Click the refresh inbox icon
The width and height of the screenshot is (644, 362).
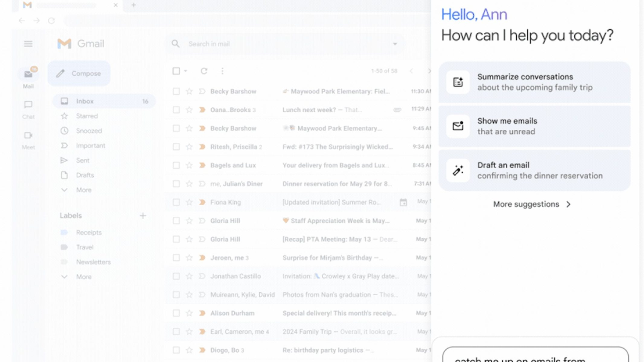[x=204, y=71]
